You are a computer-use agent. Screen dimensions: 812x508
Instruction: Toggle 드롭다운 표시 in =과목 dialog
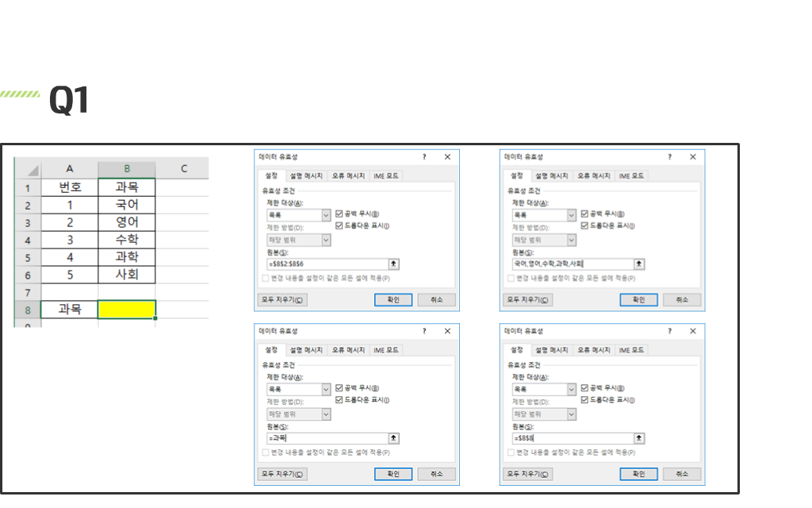[x=339, y=400]
